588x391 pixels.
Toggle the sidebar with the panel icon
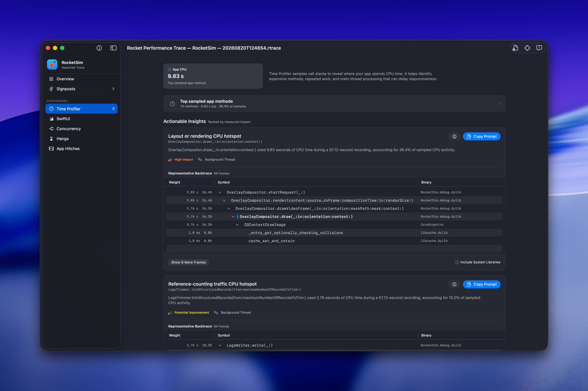(113, 48)
